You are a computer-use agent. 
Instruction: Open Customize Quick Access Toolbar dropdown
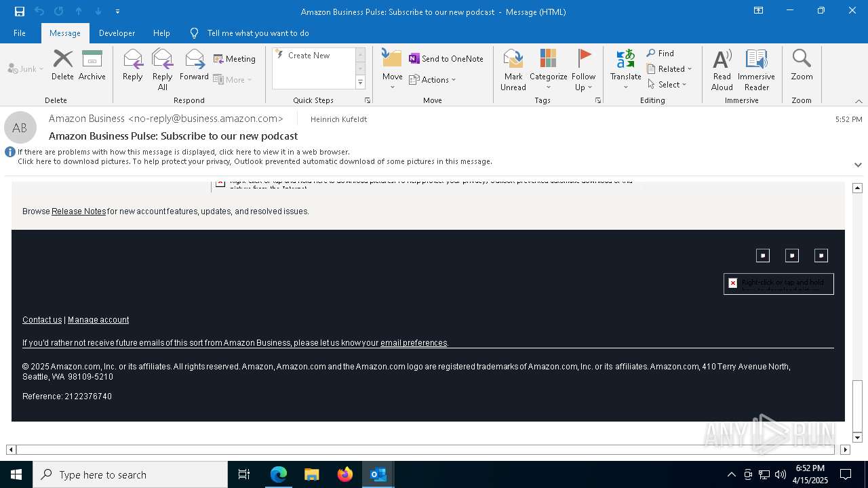[x=118, y=12]
